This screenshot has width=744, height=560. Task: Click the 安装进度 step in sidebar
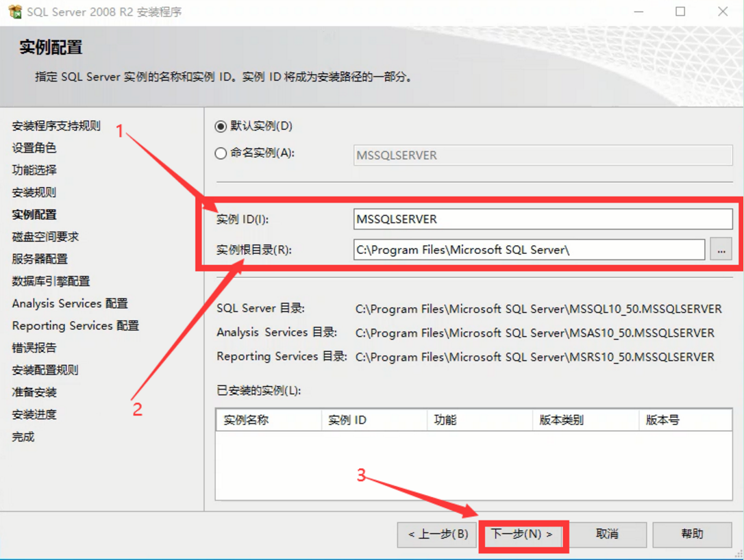pos(34,414)
